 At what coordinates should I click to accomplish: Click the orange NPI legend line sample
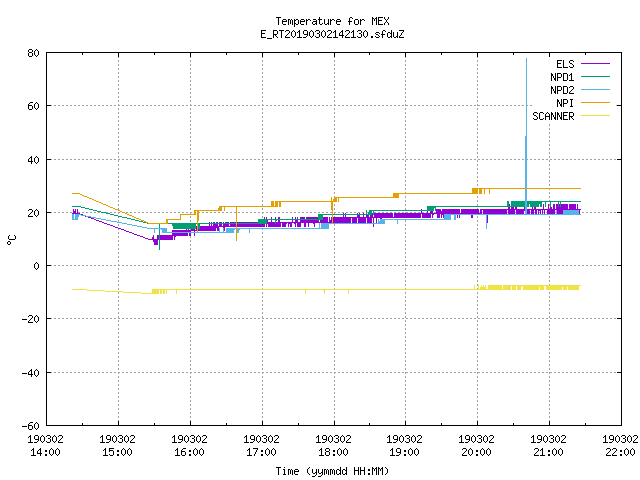coord(595,102)
